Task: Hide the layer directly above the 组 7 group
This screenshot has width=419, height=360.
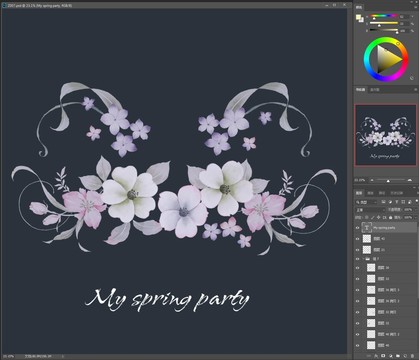Action: tap(358, 250)
